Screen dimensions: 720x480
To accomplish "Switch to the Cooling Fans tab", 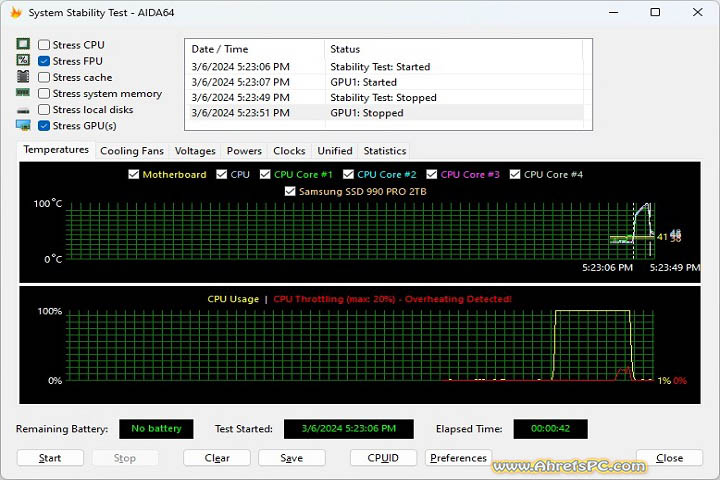I will pyautogui.click(x=132, y=151).
